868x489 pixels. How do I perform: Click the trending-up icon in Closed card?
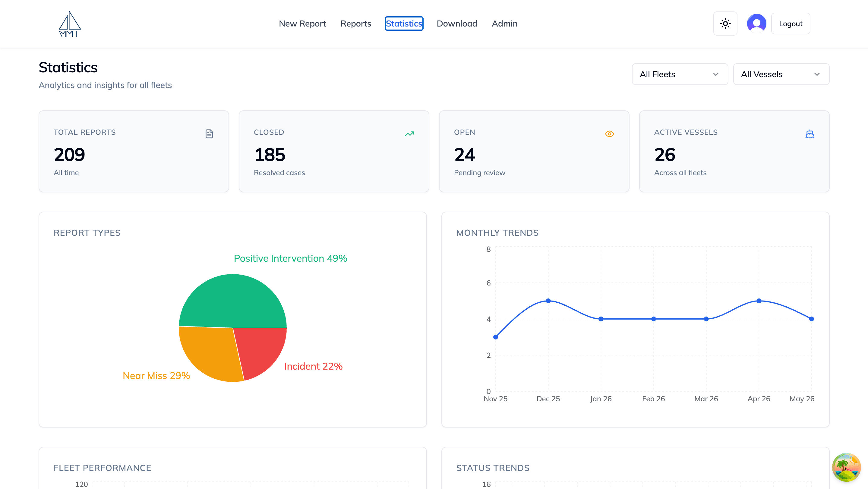click(409, 134)
